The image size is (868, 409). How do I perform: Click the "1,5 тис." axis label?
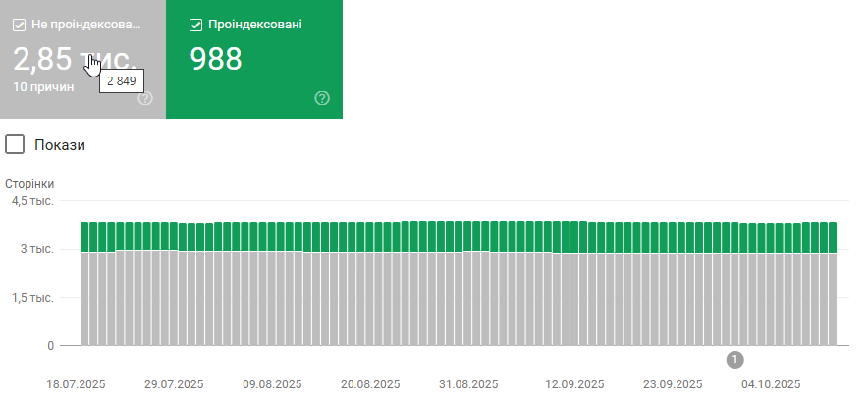(x=33, y=297)
